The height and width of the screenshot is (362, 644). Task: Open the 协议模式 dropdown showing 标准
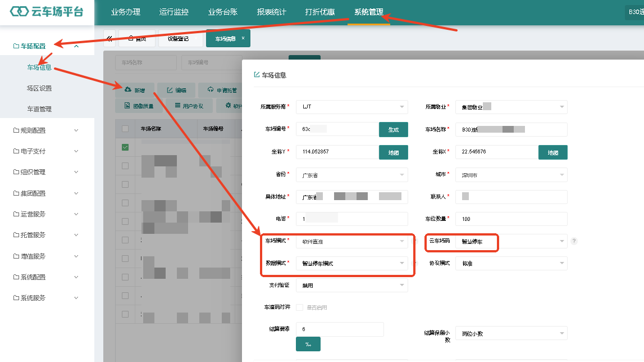click(511, 263)
